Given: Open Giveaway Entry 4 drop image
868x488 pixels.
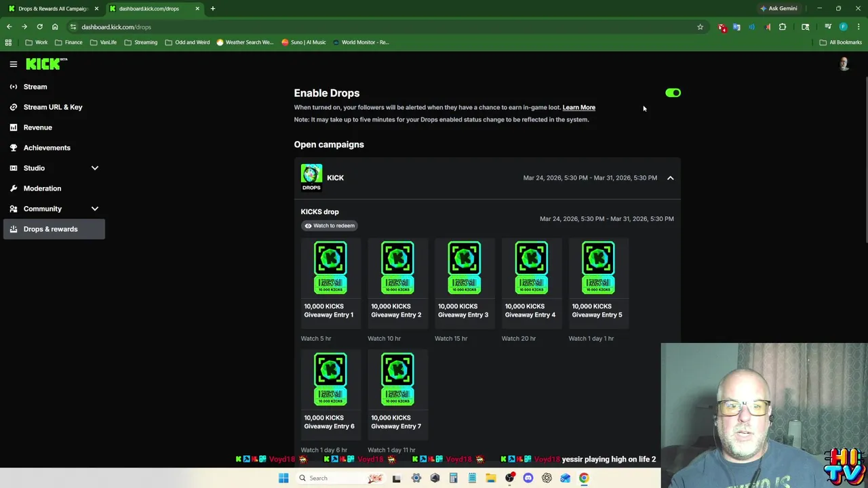Looking at the screenshot, I should click(x=531, y=268).
